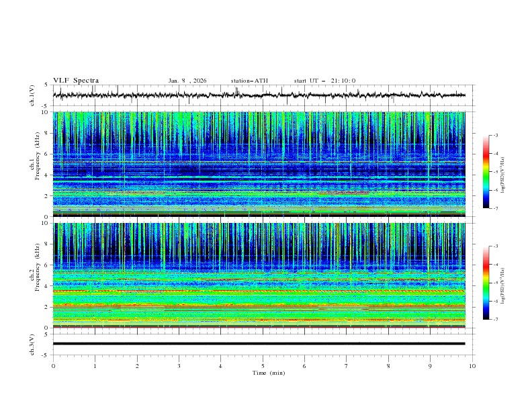Click time axis tick label "0"
This screenshot has height=411, width=532.
[53, 366]
